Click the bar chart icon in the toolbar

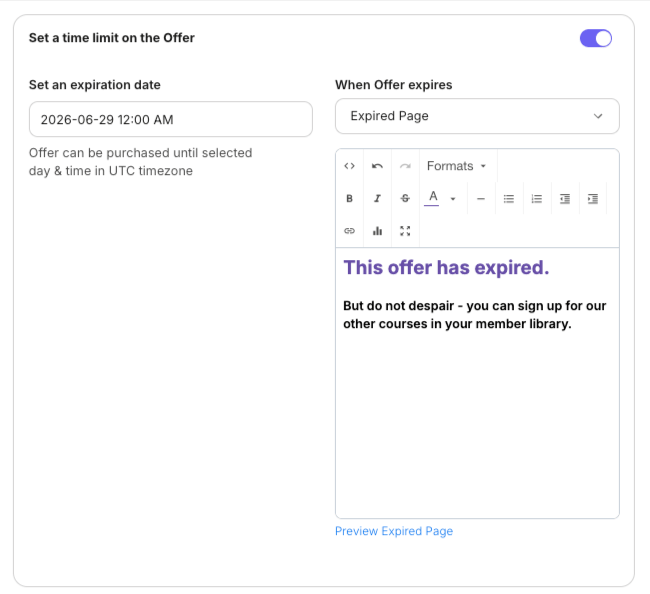[x=377, y=230]
